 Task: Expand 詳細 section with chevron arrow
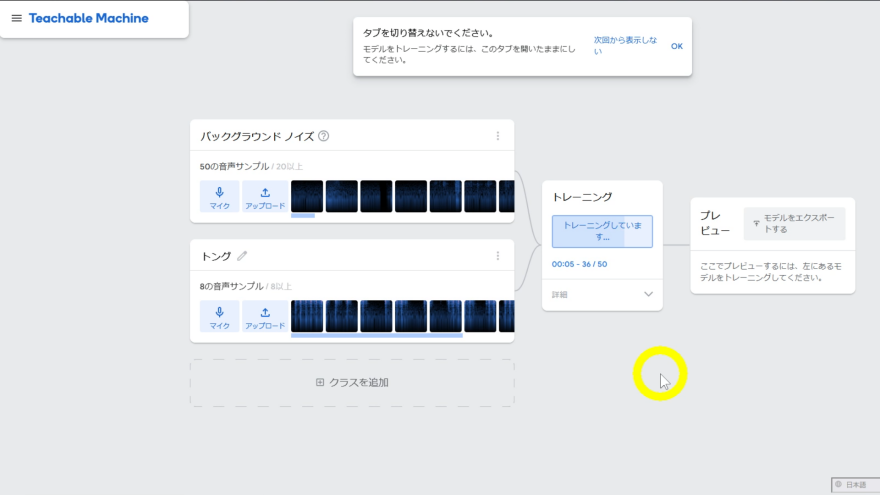pos(648,294)
